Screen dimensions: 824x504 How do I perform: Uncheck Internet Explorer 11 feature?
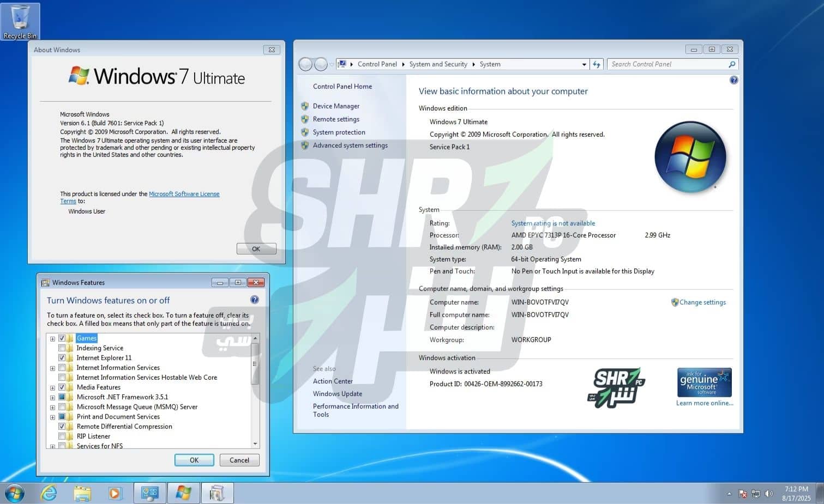tap(62, 358)
